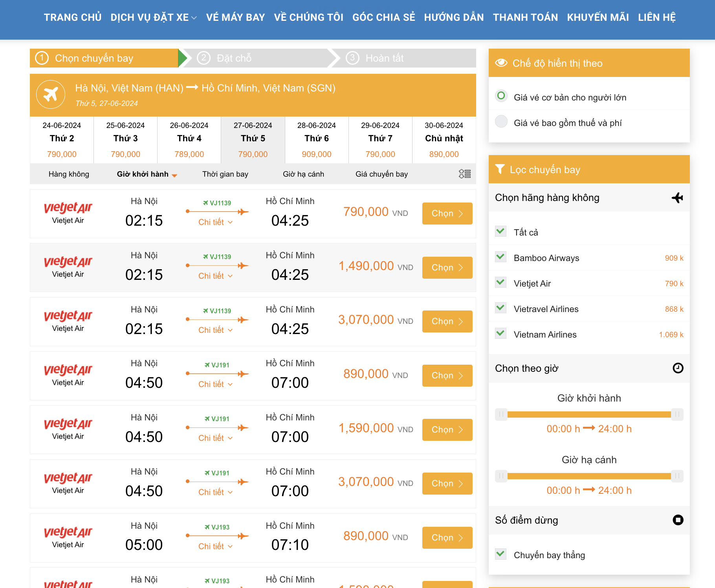
Task: Choose the 3,070,000 VND 02:15 flight
Action: [447, 321]
